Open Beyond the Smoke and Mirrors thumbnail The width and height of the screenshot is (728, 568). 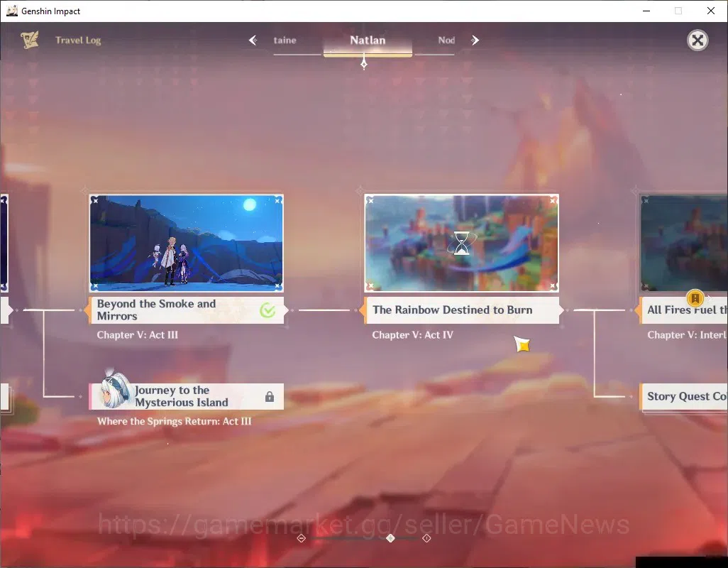pos(186,243)
